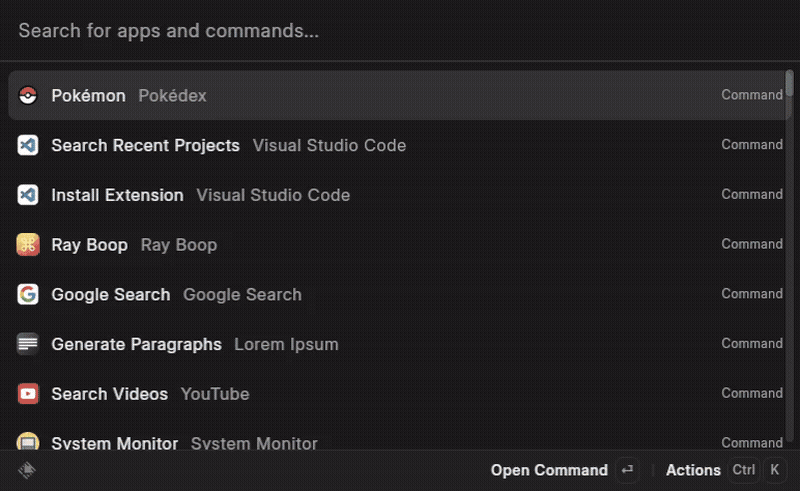
Task: Click the Ctrl key shortcut badge
Action: tap(743, 470)
